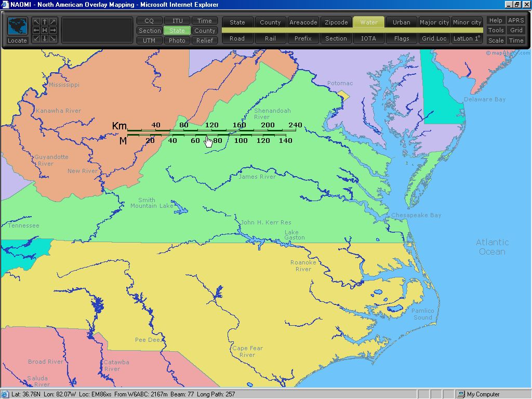Screen dimensions: 532x399
Task: Click the Time button at far right
Action: [516, 41]
